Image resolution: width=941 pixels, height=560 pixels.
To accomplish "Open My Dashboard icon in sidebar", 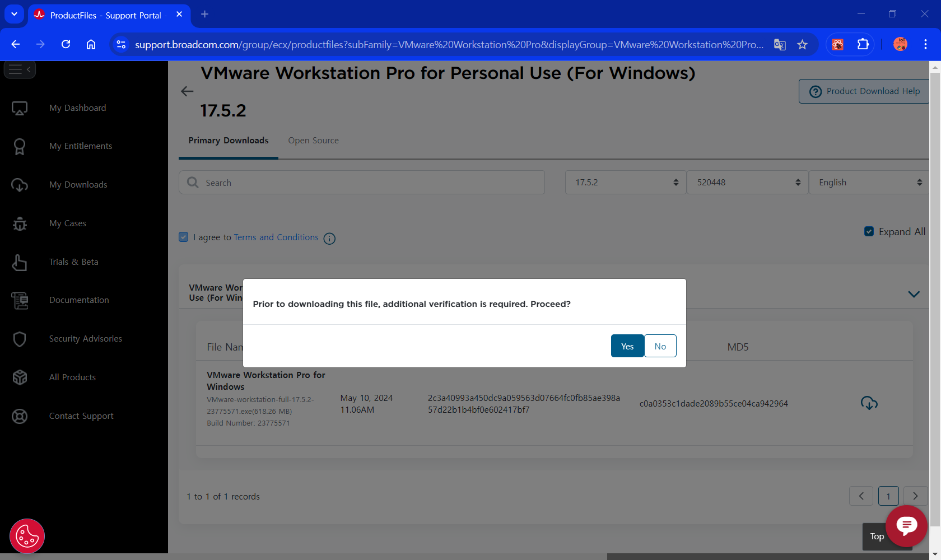I will (x=20, y=108).
